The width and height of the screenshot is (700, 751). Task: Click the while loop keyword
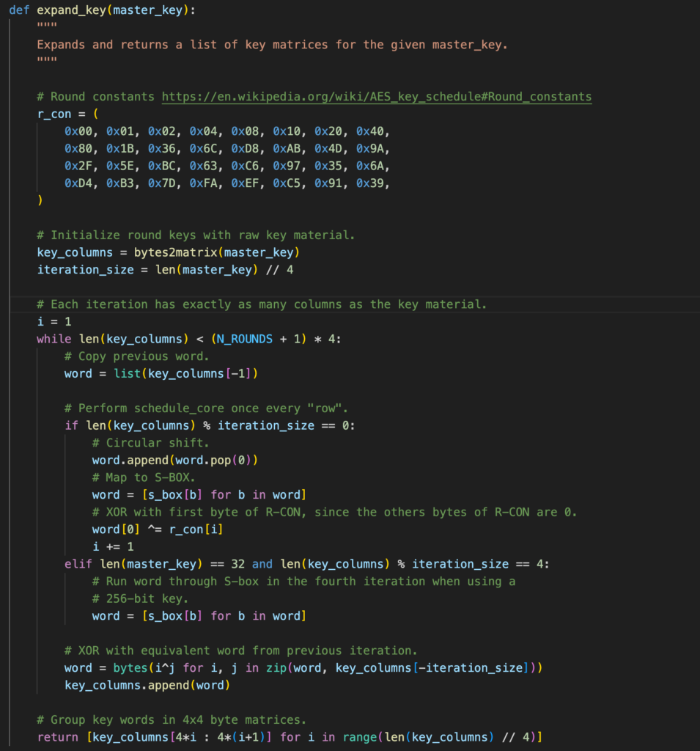[x=54, y=339]
